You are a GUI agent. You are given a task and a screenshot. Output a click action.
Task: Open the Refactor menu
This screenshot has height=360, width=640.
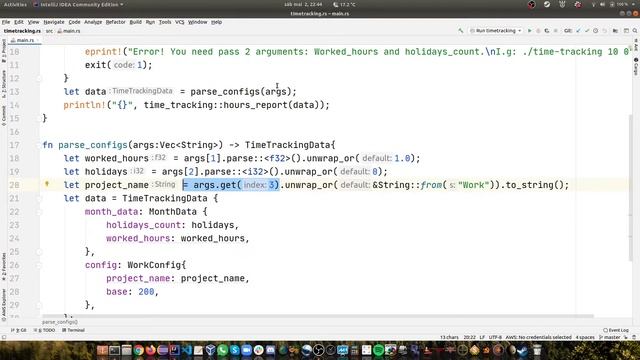(x=116, y=22)
